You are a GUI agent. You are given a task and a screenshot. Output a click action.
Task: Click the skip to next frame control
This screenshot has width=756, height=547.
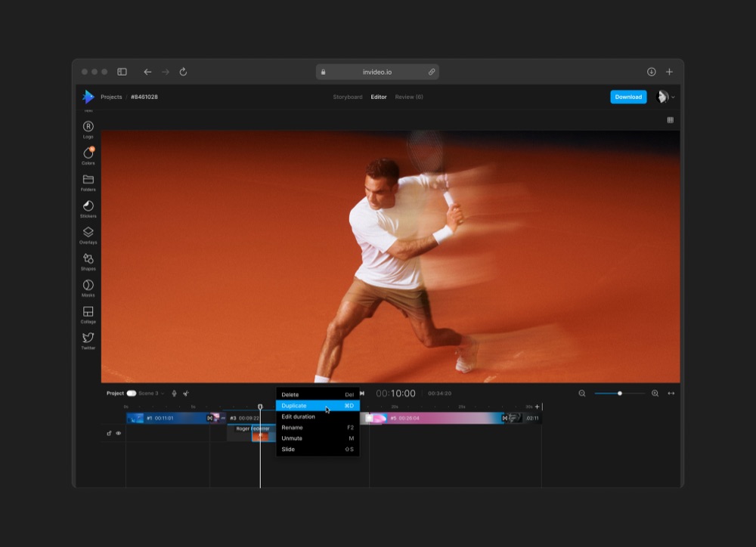[x=362, y=394]
